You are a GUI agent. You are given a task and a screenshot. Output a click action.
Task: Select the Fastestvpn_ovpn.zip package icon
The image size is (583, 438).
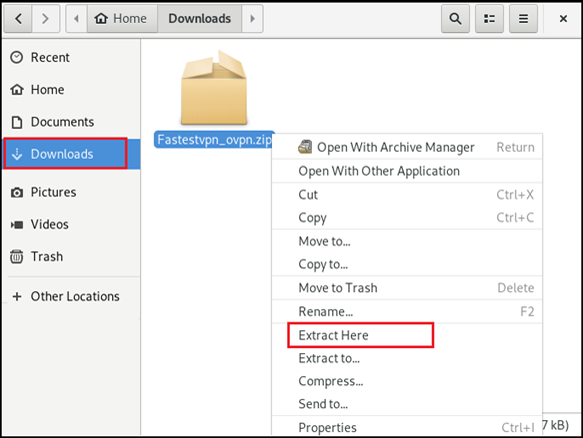coord(214,88)
